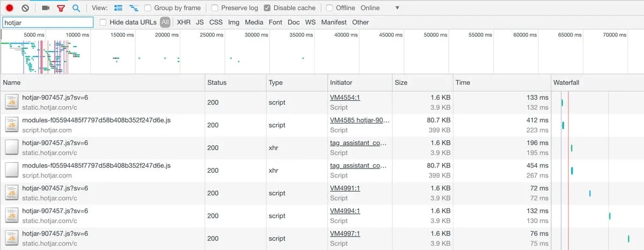Click the hotjar filter text field
The height and width of the screenshot is (250, 644).
(x=47, y=23)
